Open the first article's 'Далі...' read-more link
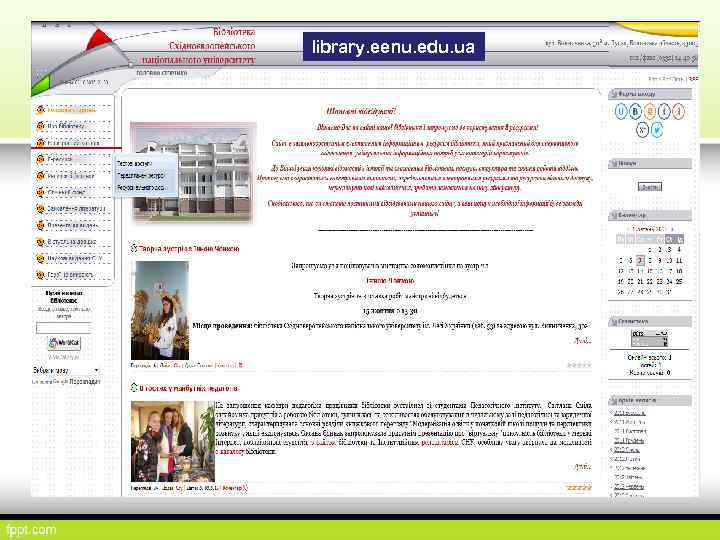Viewport: 720px width, 540px height. (583, 341)
